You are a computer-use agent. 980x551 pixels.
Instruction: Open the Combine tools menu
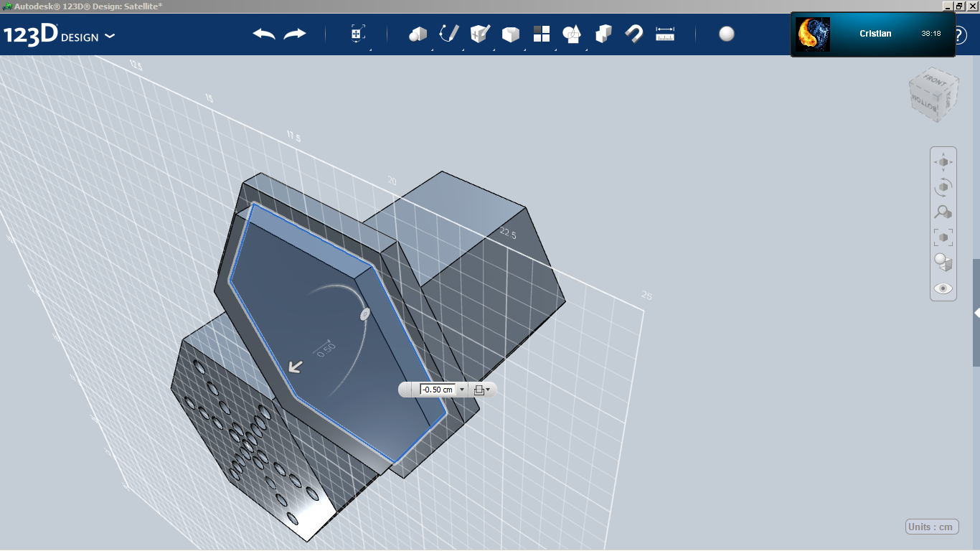pos(603,34)
